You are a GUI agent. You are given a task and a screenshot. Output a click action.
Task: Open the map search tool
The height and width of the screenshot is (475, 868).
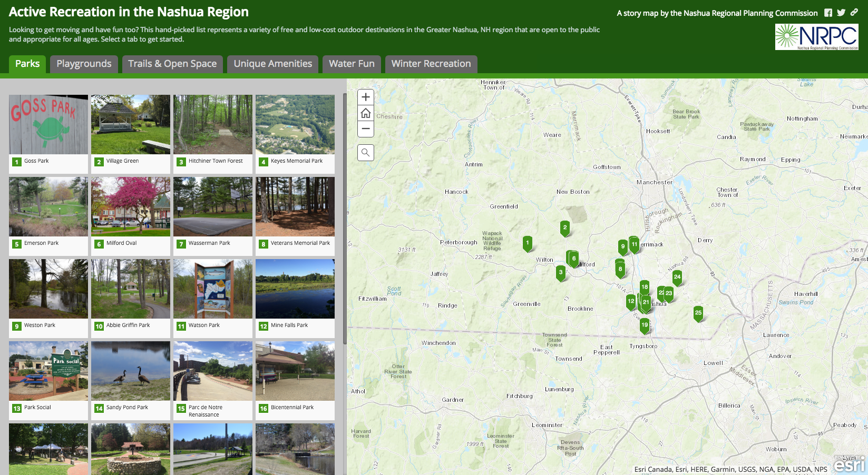(x=366, y=153)
